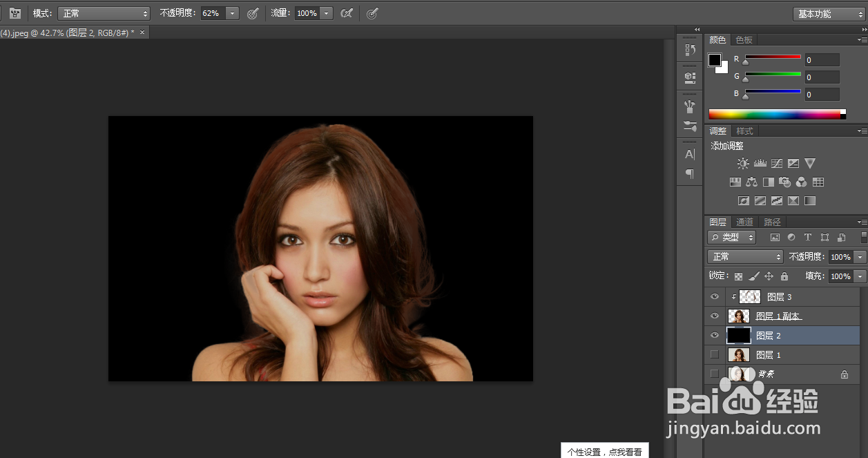Open the layer filter 类型 dropdown
Screen dimensions: 868x458
(732, 237)
